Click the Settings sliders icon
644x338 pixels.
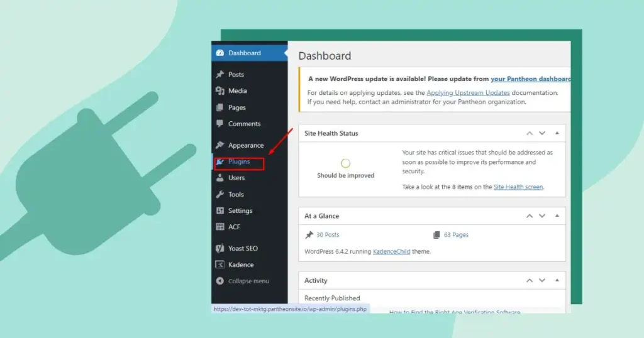tap(220, 210)
